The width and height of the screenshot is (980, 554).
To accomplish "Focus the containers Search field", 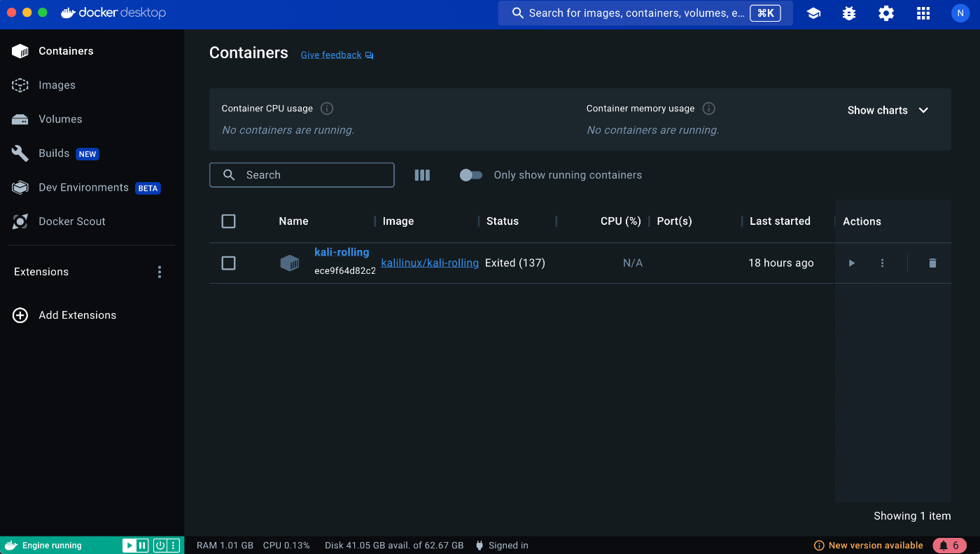I will tap(302, 175).
